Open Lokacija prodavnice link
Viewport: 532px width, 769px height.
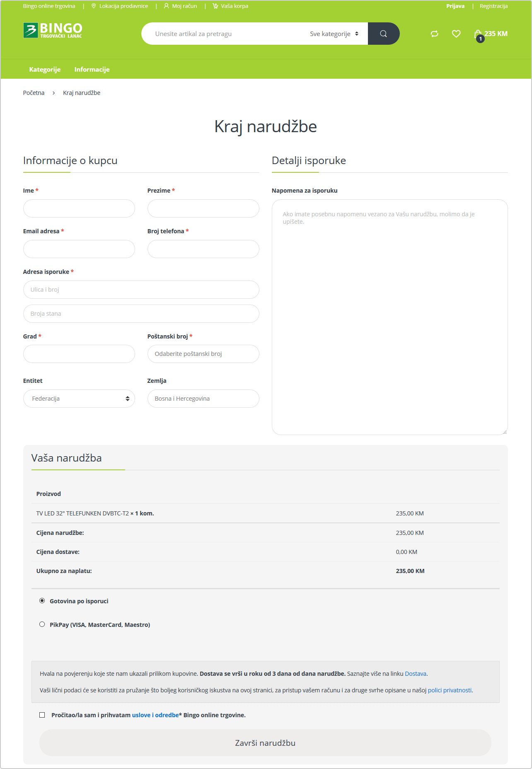[x=119, y=6]
